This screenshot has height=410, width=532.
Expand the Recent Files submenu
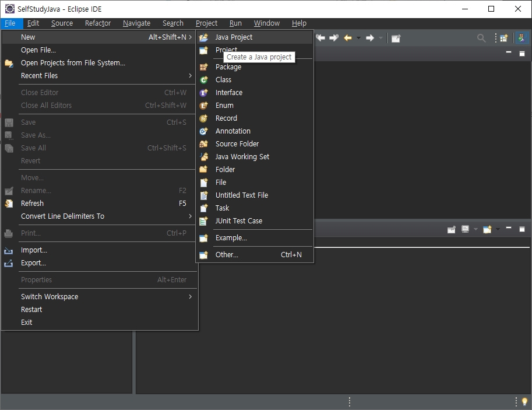point(99,76)
